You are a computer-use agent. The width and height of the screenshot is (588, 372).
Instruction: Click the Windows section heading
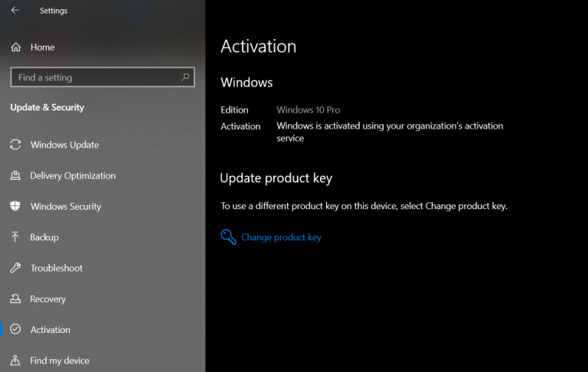pyautogui.click(x=247, y=83)
